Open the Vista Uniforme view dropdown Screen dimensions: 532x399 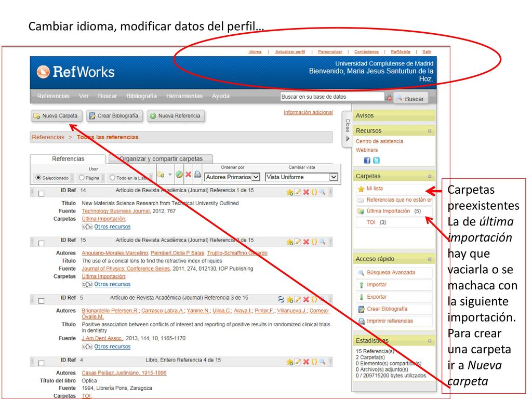coord(302,177)
